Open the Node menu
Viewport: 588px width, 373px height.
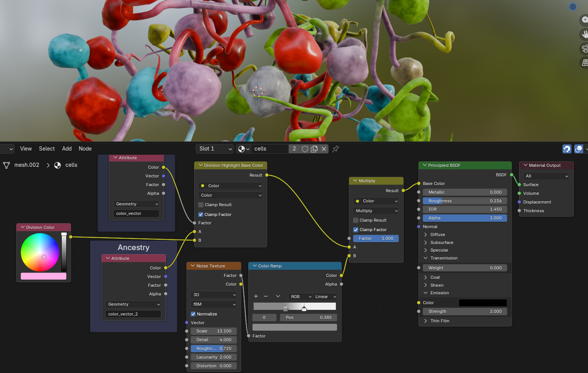coord(85,149)
